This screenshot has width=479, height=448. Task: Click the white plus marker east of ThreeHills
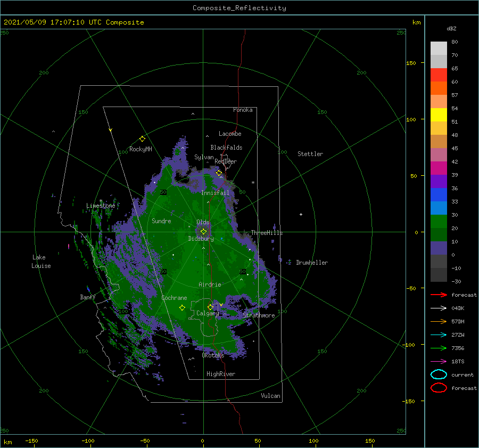pyautogui.click(x=301, y=214)
